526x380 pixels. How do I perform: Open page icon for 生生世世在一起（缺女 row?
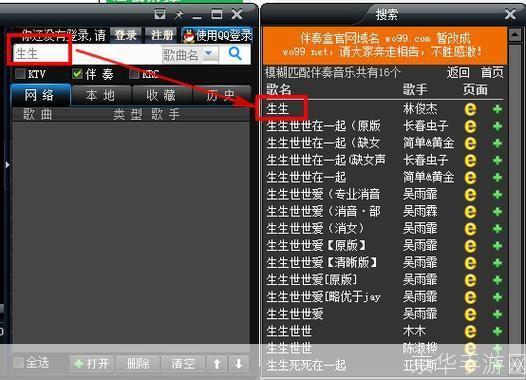click(470, 143)
